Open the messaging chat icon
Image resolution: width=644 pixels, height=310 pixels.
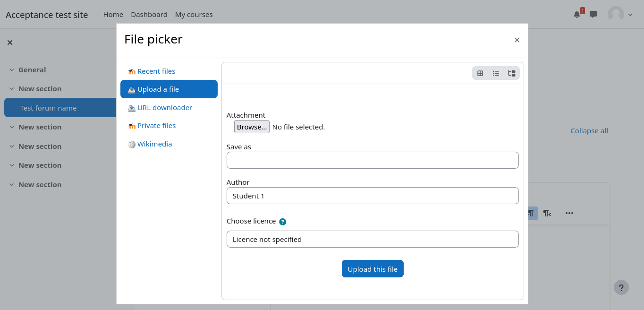point(593,14)
